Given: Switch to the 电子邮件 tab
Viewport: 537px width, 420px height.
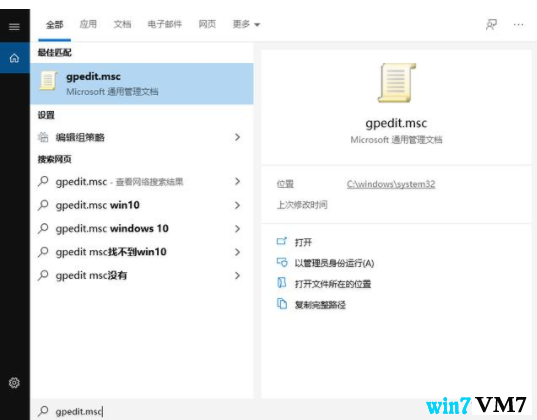Looking at the screenshot, I should pyautogui.click(x=164, y=24).
